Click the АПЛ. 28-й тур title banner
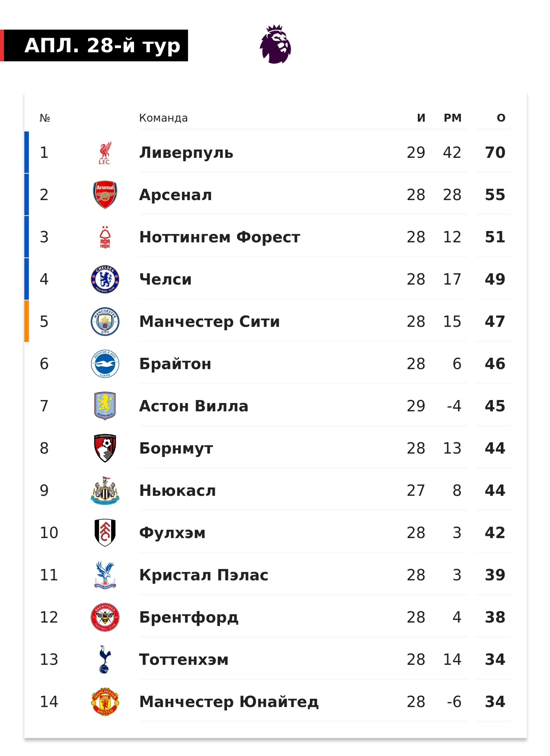The height and width of the screenshot is (756, 550). (x=94, y=46)
